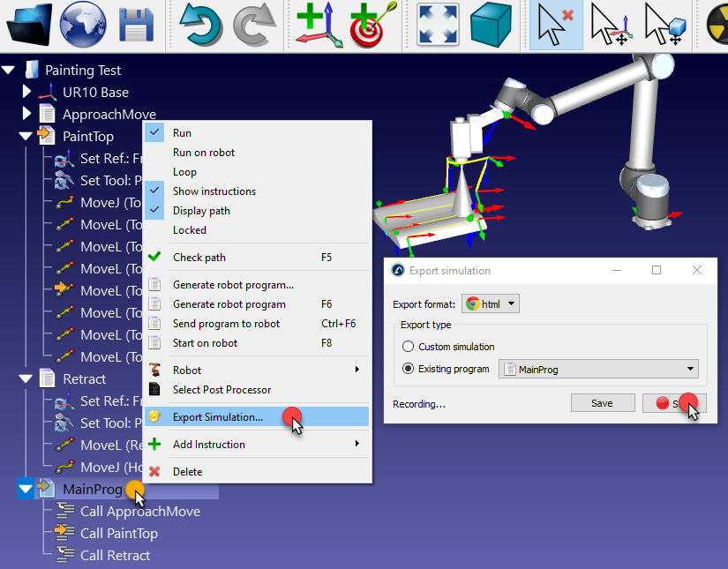This screenshot has height=569, width=728.
Task: Click the Add reference frame icon
Action: click(x=319, y=25)
